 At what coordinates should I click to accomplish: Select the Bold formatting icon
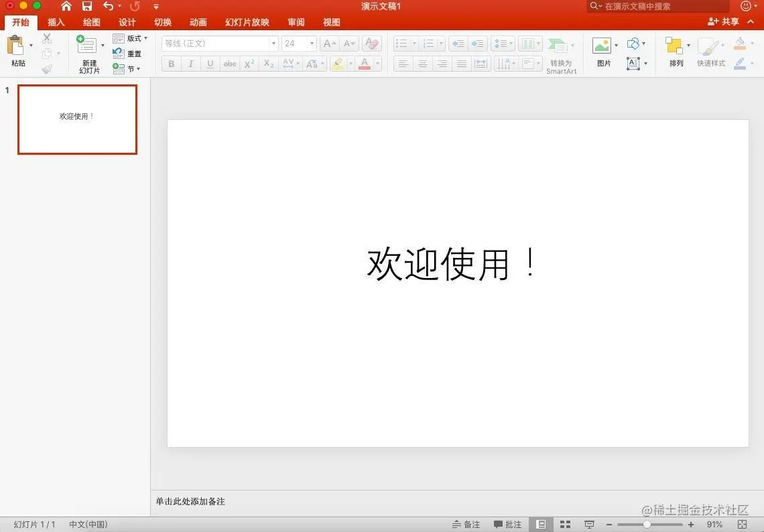tap(171, 64)
